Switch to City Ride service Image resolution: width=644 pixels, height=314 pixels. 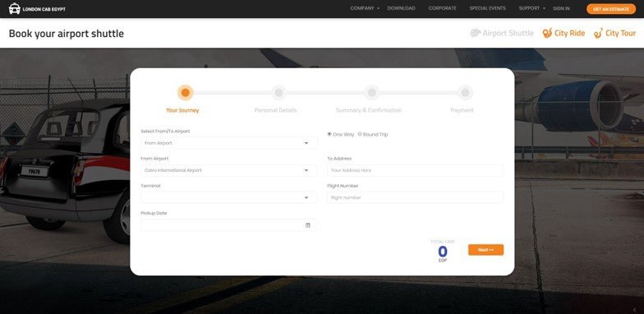click(563, 33)
